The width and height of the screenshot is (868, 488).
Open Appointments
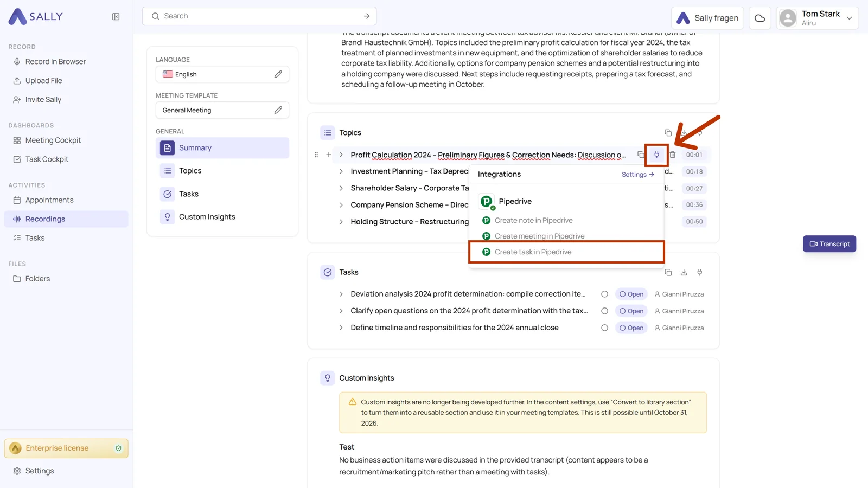click(49, 200)
